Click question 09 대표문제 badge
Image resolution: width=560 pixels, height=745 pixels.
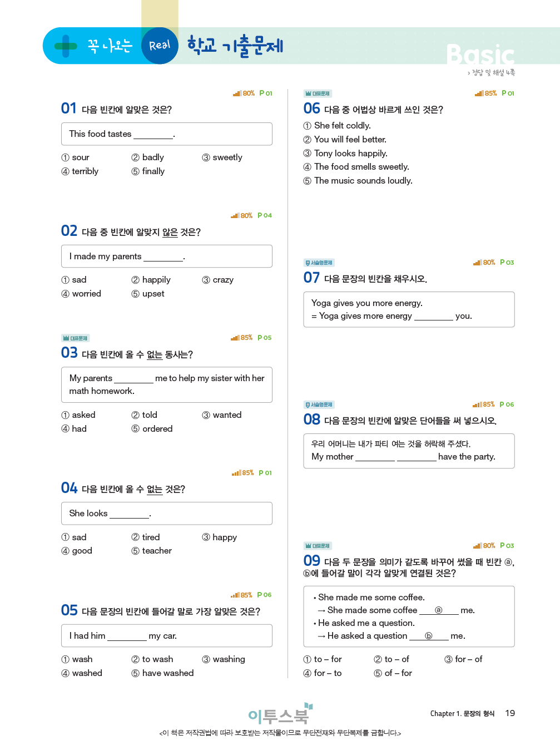[318, 546]
